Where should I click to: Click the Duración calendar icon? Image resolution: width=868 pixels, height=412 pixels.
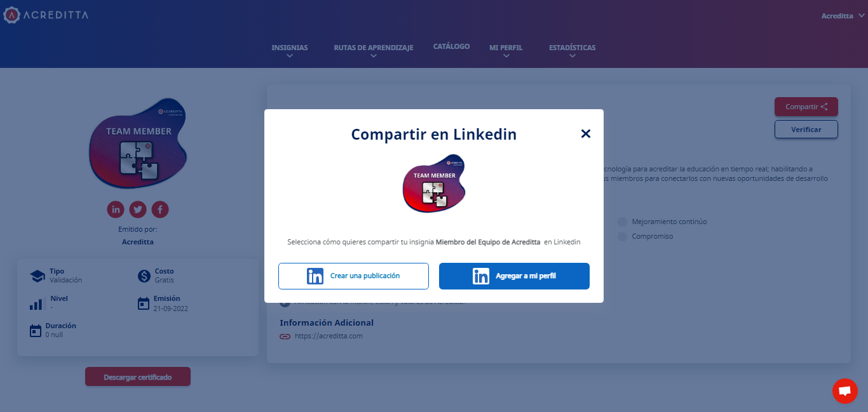(36, 331)
